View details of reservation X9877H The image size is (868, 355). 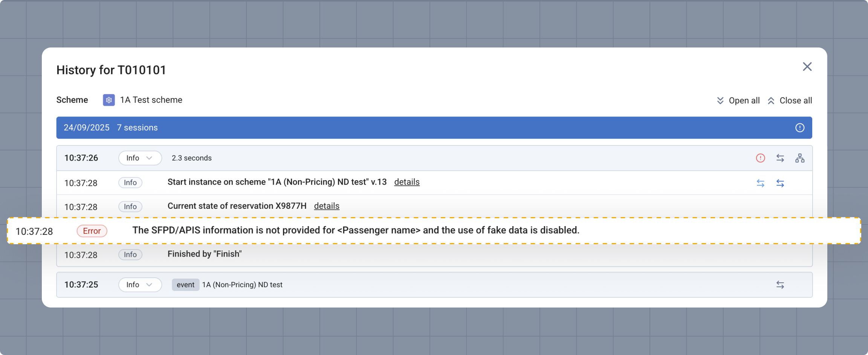click(327, 206)
